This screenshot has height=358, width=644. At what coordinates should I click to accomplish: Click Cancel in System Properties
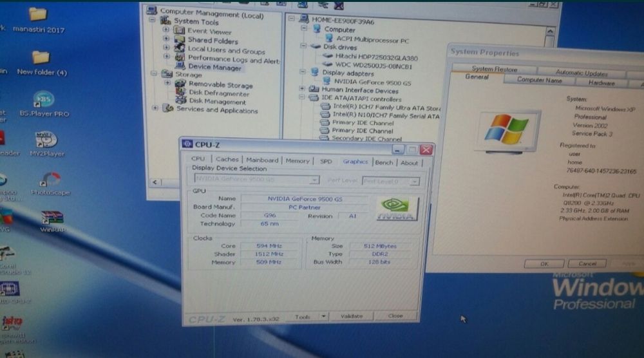pos(587,263)
